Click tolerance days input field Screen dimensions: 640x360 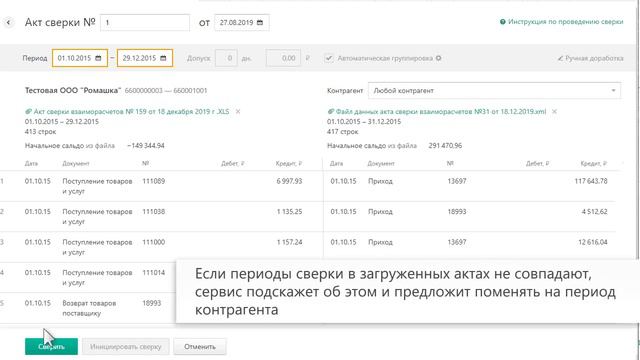coord(226,58)
